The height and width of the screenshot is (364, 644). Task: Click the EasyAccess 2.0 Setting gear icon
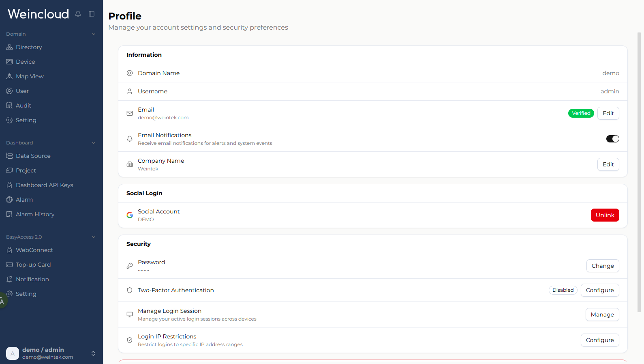[x=9, y=294]
